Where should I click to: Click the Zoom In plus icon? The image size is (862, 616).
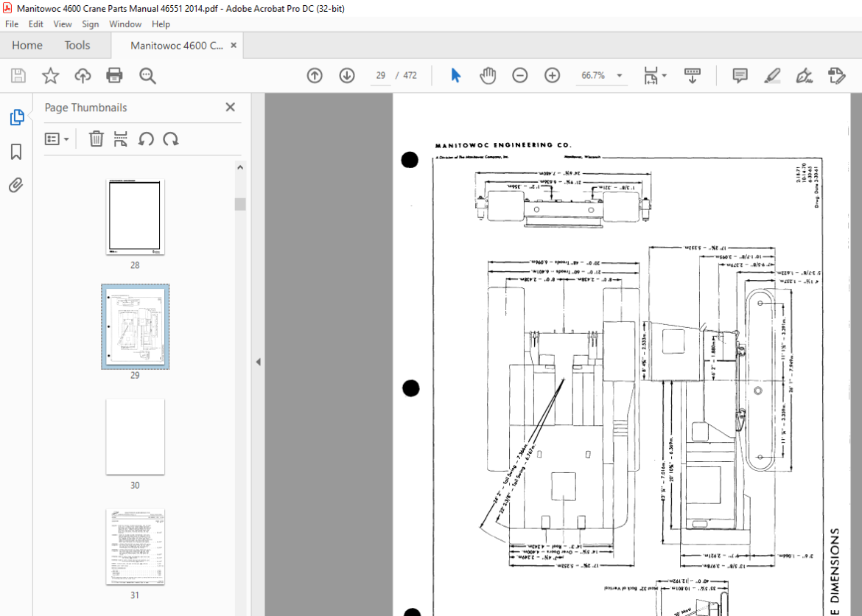point(552,75)
